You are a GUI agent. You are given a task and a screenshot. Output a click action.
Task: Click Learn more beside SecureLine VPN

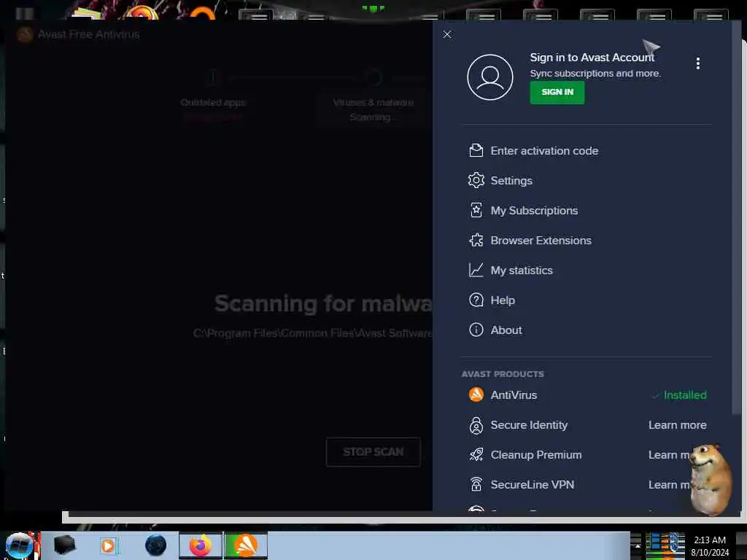pos(670,485)
